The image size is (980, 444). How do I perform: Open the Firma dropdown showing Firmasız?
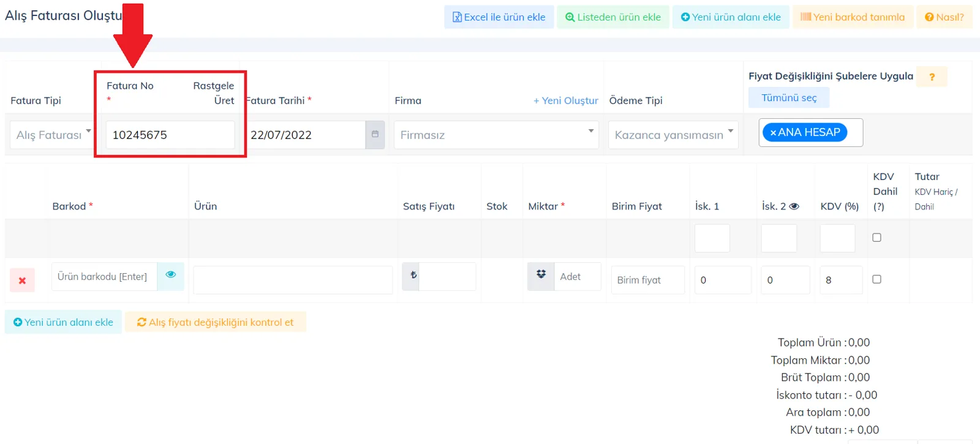(496, 135)
